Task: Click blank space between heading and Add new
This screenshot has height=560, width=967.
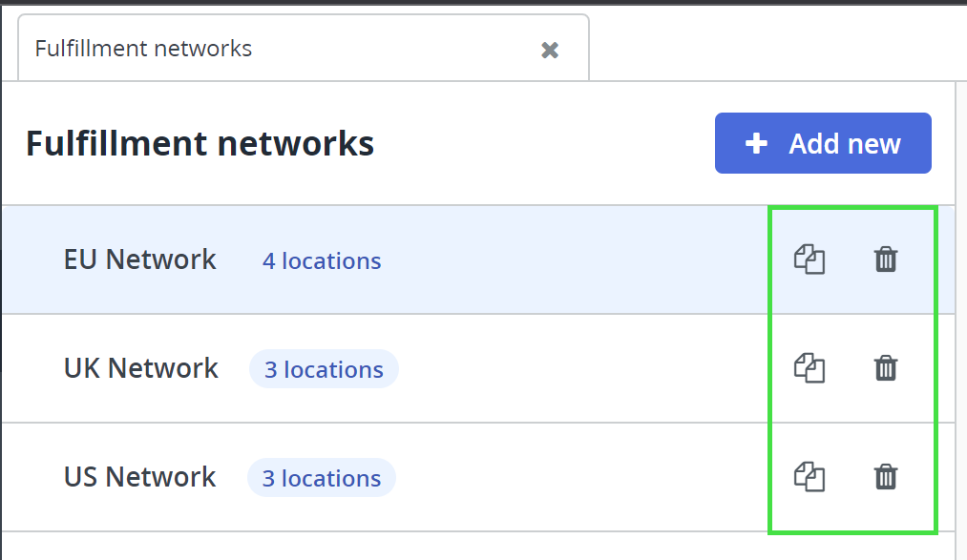Action: pos(544,144)
